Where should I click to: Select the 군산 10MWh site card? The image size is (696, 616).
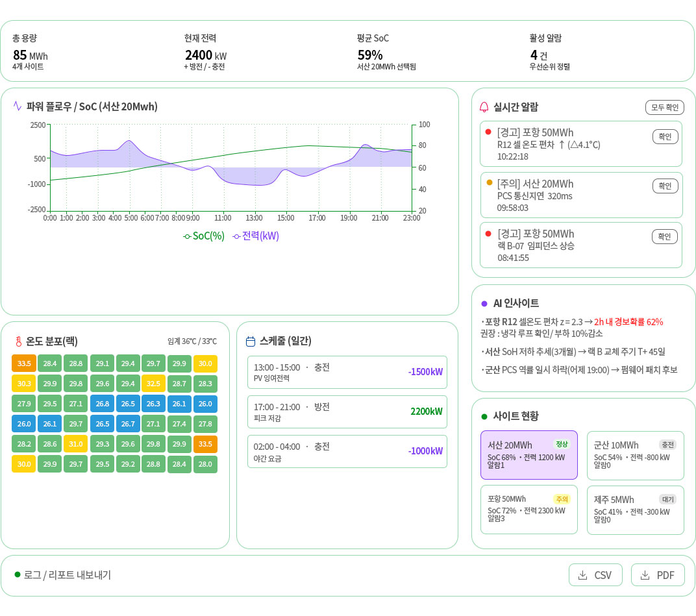pos(635,455)
